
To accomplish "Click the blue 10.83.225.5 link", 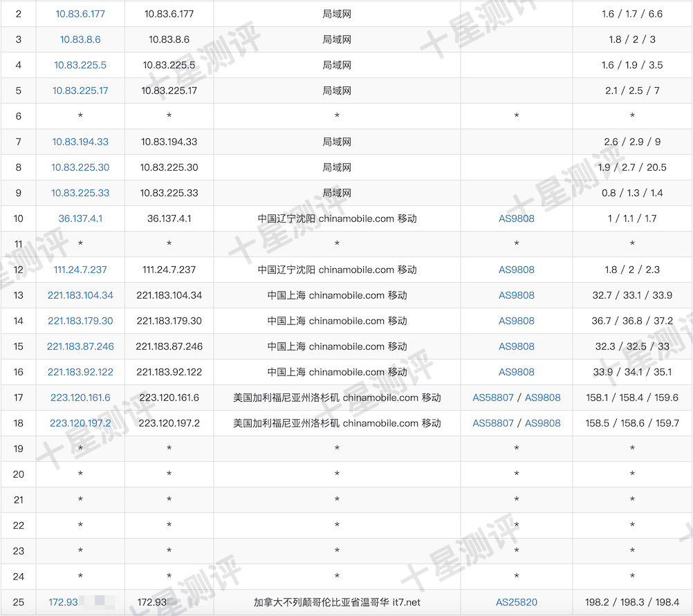I will coord(80,65).
